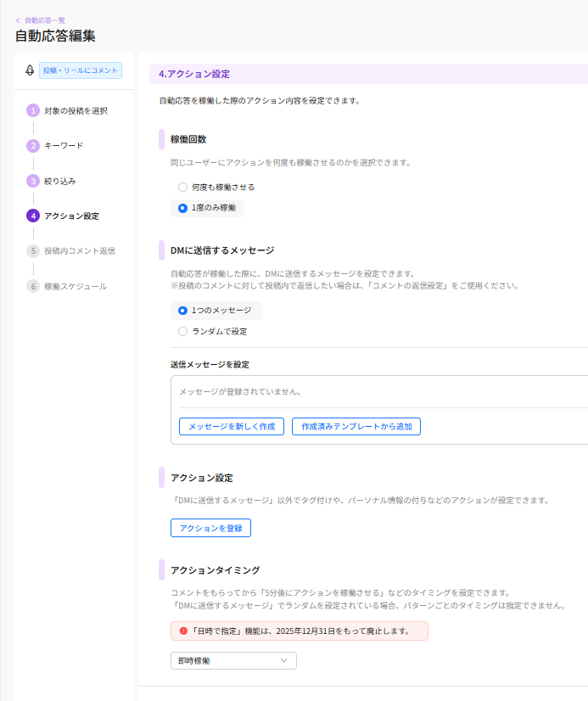Image resolution: width=588 pixels, height=701 pixels.
Task: Click the step 3 number circle
Action: pyautogui.click(x=33, y=181)
